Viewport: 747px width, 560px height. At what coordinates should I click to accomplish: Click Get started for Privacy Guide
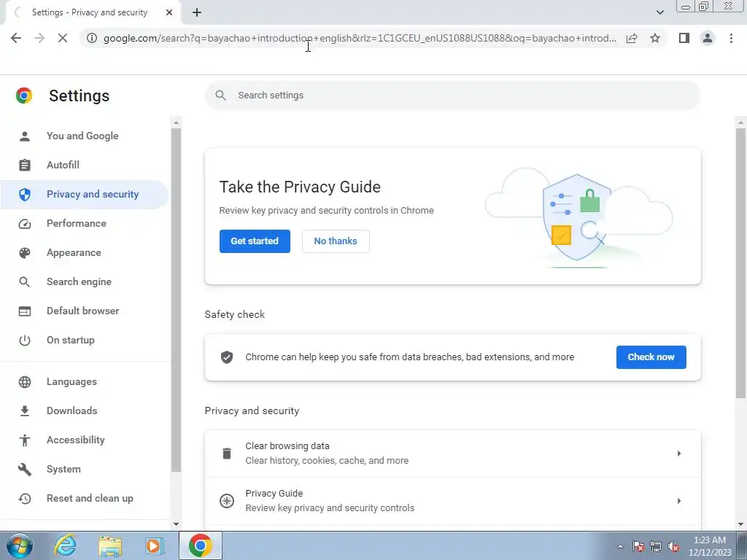(255, 241)
